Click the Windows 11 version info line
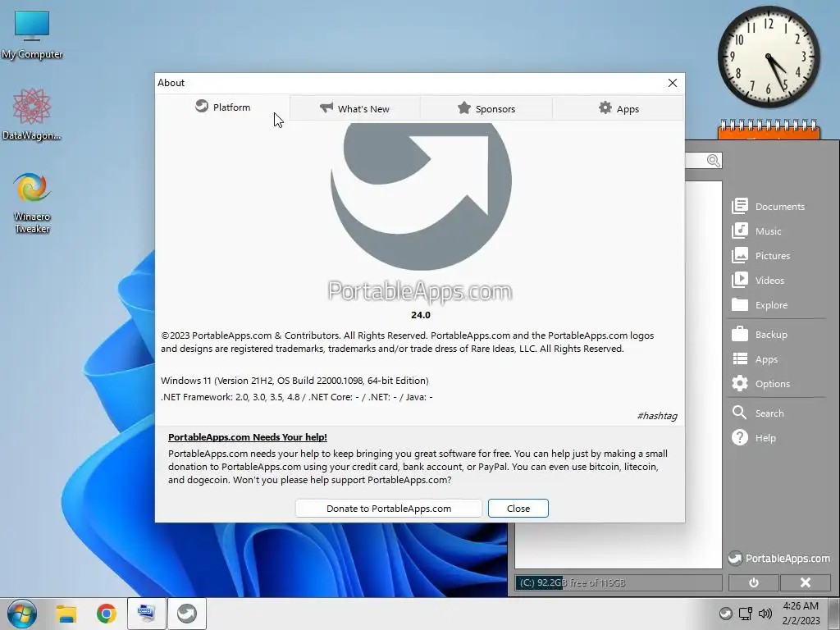This screenshot has width=840, height=630. (x=294, y=381)
